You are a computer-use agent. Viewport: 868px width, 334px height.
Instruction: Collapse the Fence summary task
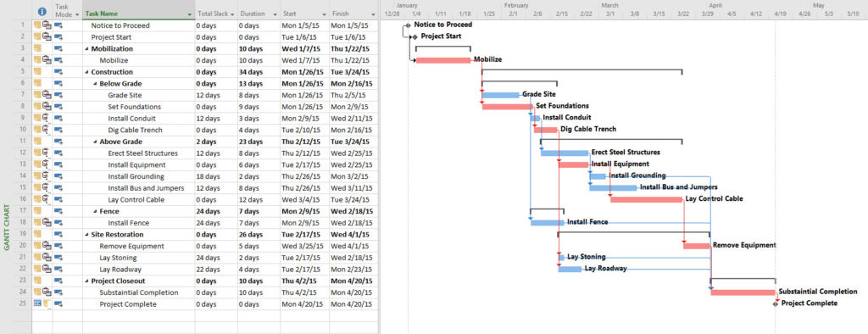tap(95, 212)
